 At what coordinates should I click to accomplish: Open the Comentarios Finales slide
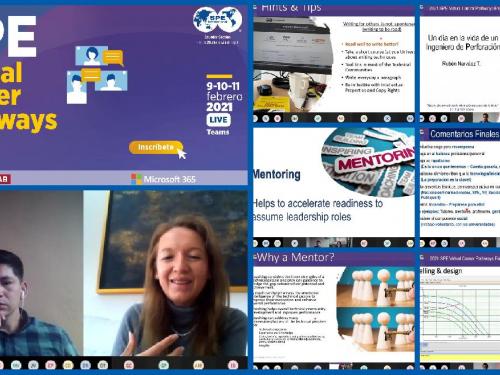[460, 187]
